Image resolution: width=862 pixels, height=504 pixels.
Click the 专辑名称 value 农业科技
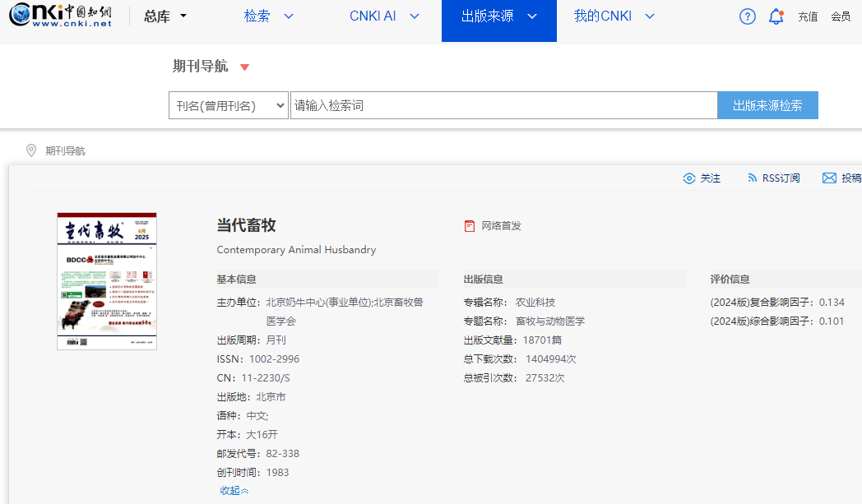point(535,303)
